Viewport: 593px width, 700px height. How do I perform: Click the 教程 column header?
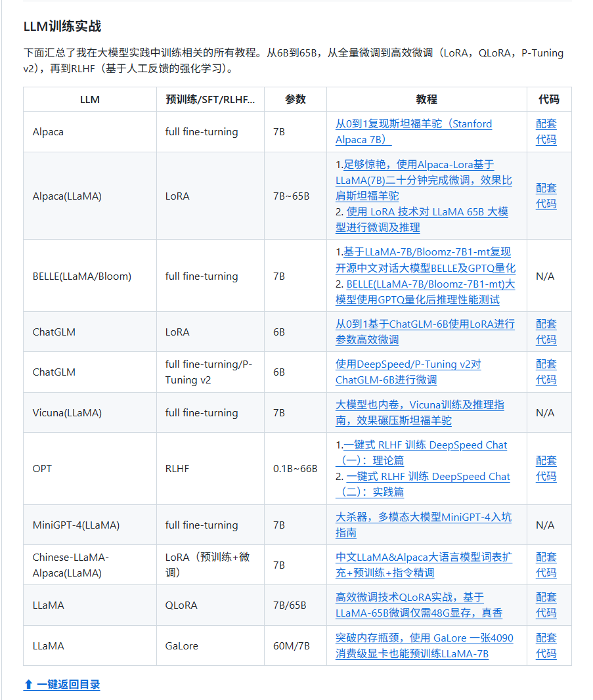(x=426, y=99)
